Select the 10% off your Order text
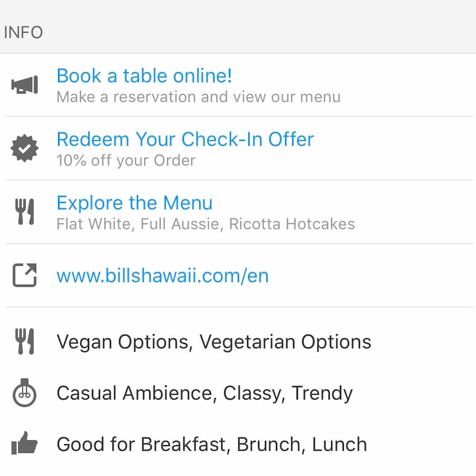This screenshot has width=476, height=476. click(x=126, y=160)
